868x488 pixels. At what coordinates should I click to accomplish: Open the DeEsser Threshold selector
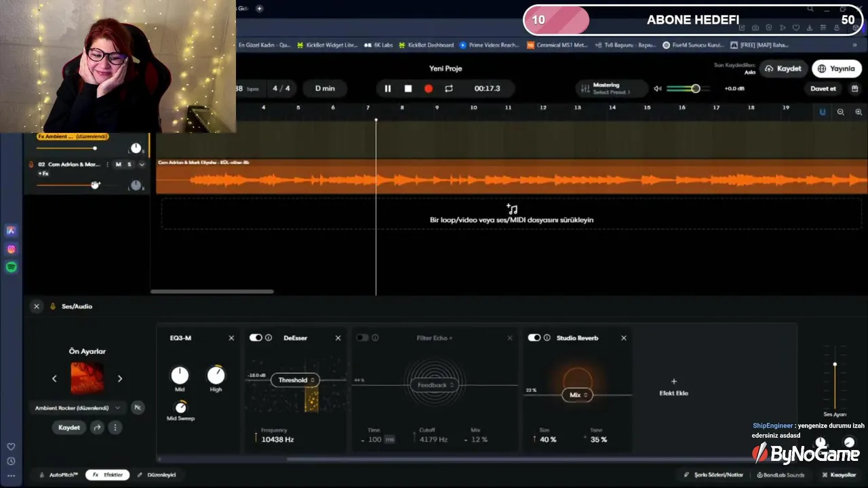point(296,380)
